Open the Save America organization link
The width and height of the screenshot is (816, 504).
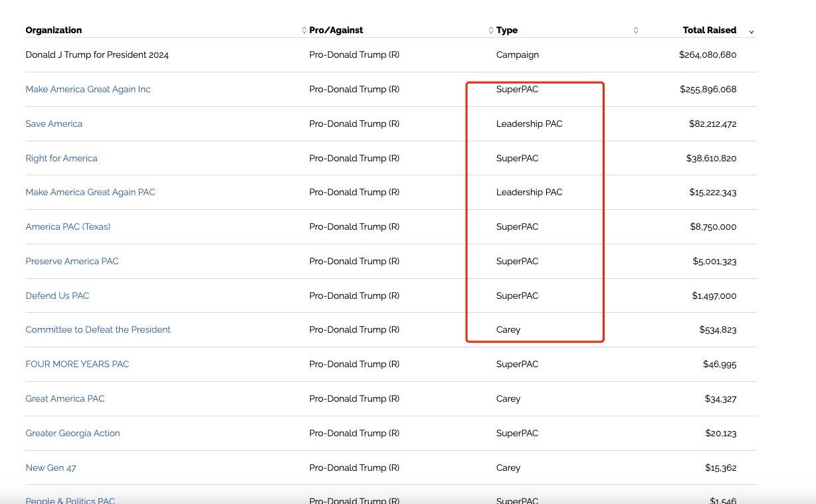coord(54,124)
